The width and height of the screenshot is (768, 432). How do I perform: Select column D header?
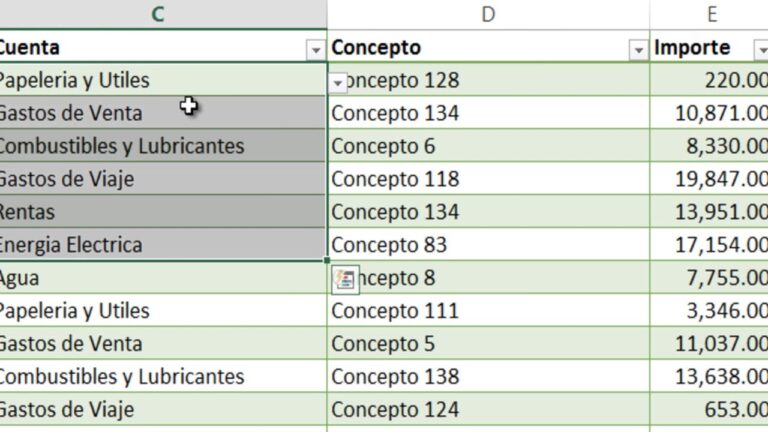[x=488, y=14]
